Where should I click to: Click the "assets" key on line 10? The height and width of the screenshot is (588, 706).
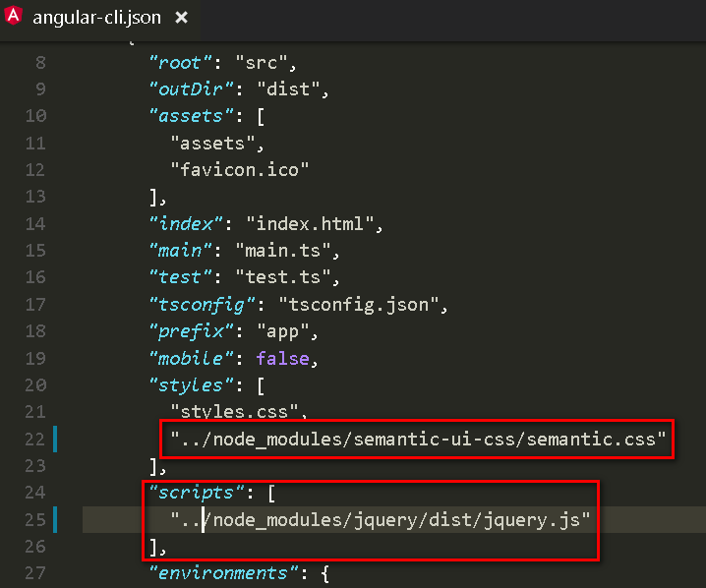click(x=191, y=116)
